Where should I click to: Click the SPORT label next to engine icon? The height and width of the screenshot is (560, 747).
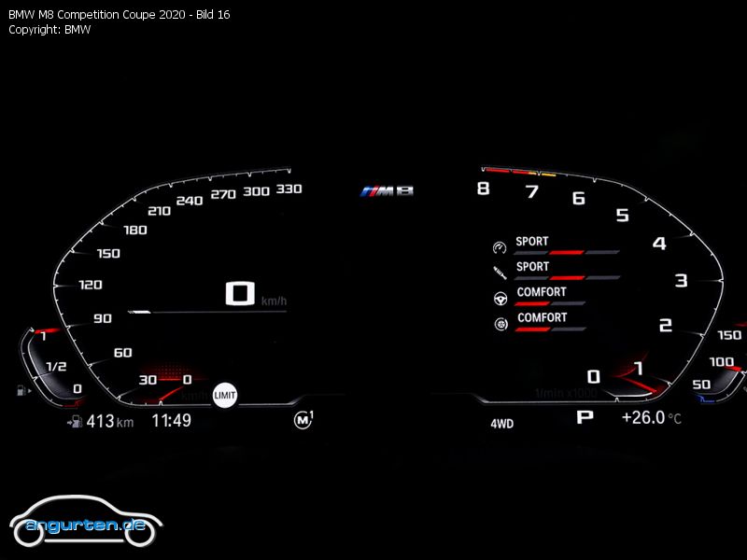[532, 242]
